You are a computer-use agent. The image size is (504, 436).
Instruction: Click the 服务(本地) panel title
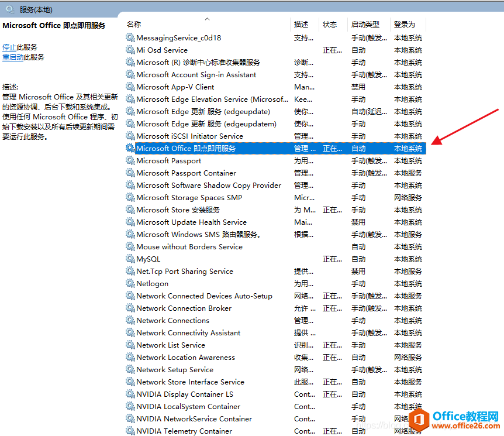[x=36, y=10]
